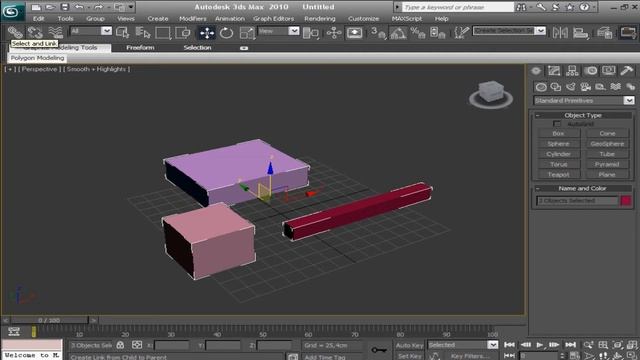Select the Cameras category icon
Viewport: 640px width, 360px height.
pos(585,87)
